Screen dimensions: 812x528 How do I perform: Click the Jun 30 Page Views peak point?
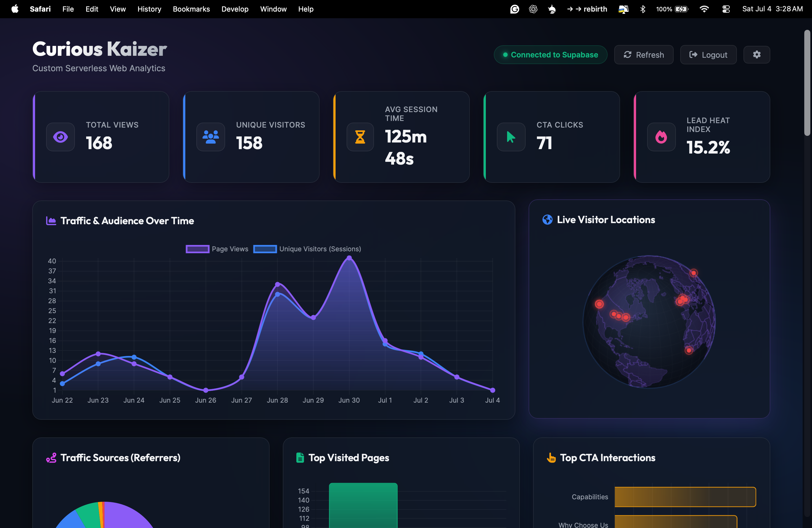tap(349, 258)
